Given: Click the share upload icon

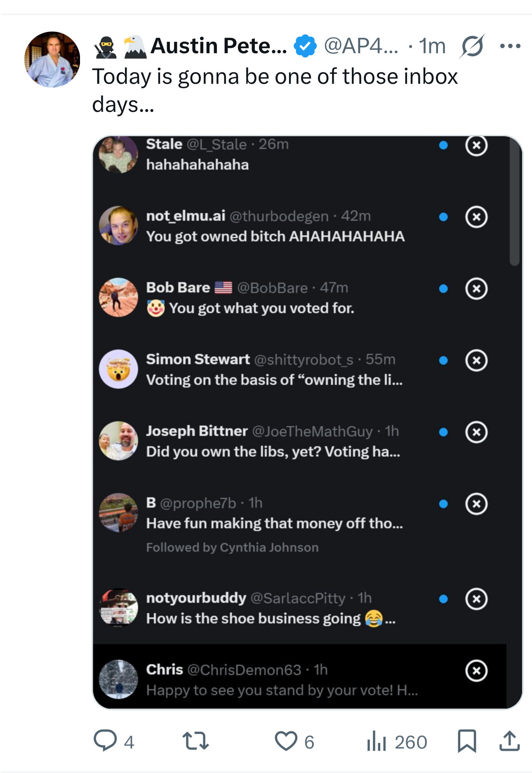Looking at the screenshot, I should (x=509, y=741).
